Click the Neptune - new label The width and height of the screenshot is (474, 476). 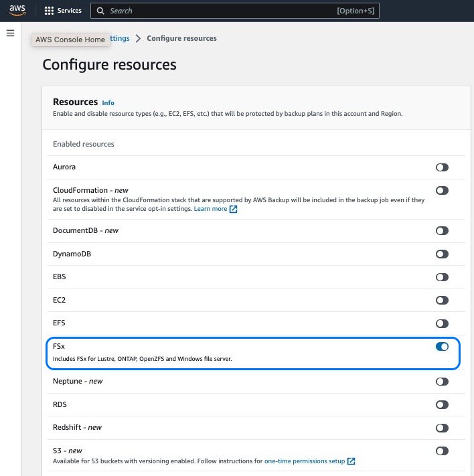78,382
